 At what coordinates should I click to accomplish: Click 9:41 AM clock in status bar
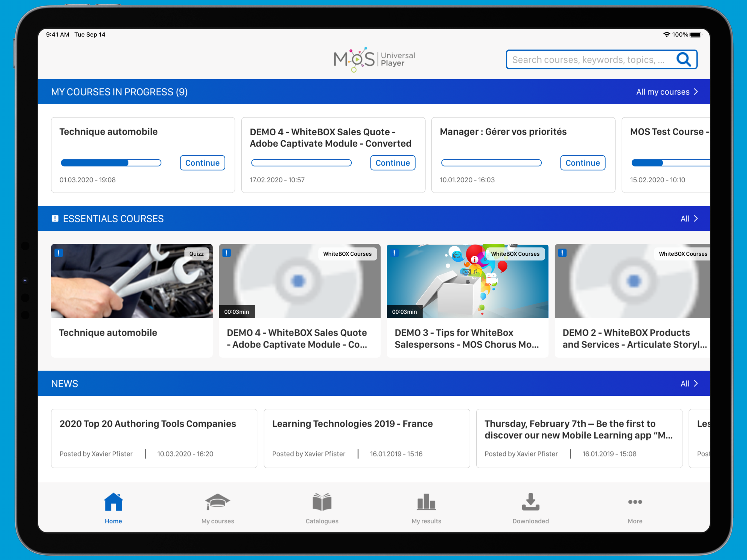57,34
